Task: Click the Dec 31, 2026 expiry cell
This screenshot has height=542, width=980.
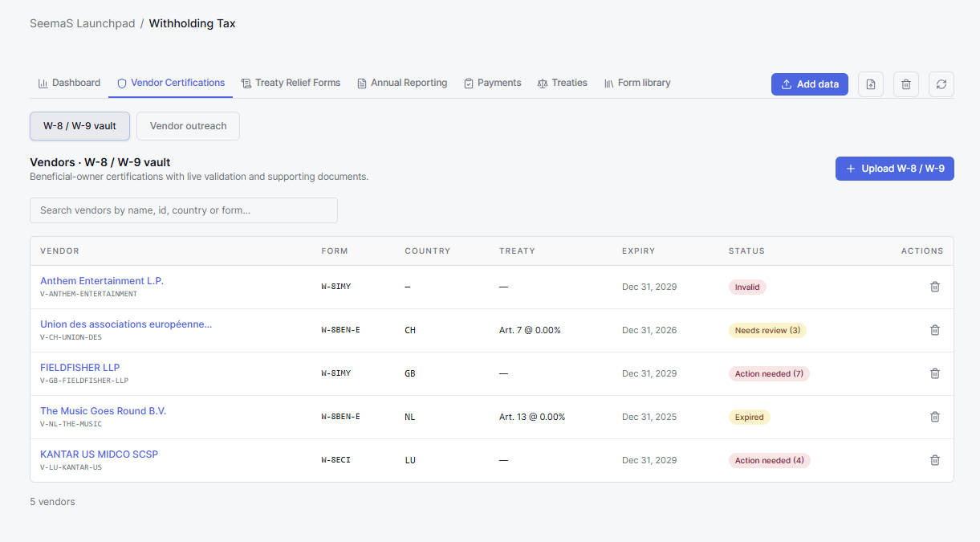Action: 649,330
